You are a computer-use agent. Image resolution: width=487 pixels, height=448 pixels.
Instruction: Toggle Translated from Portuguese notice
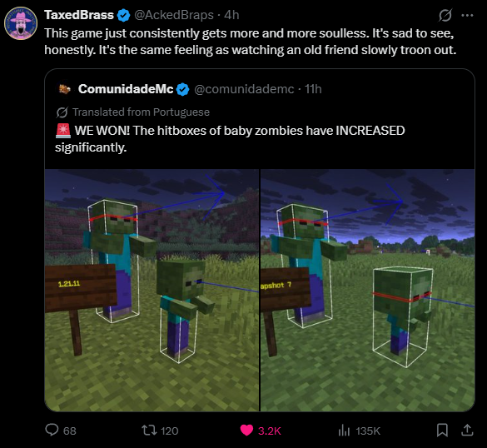point(133,112)
